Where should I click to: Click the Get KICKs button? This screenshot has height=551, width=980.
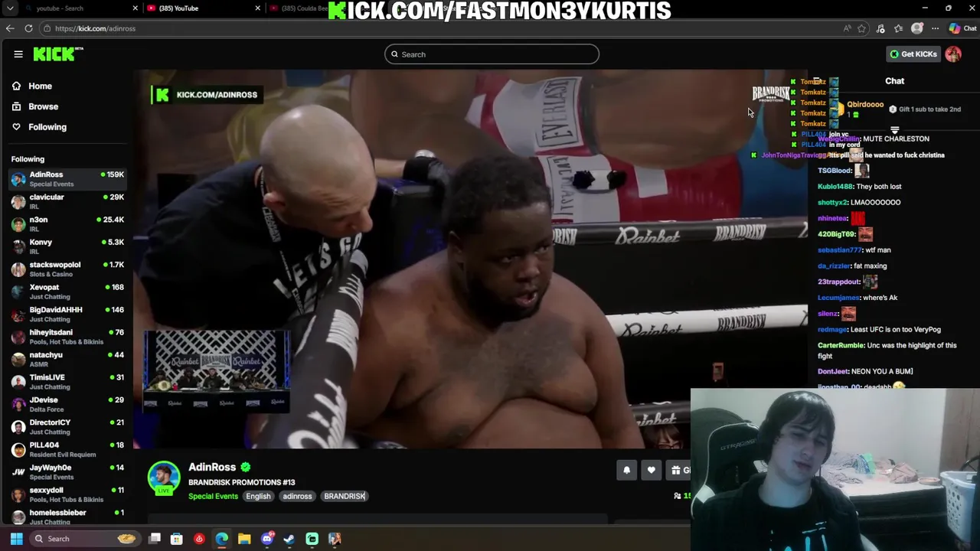tap(913, 54)
